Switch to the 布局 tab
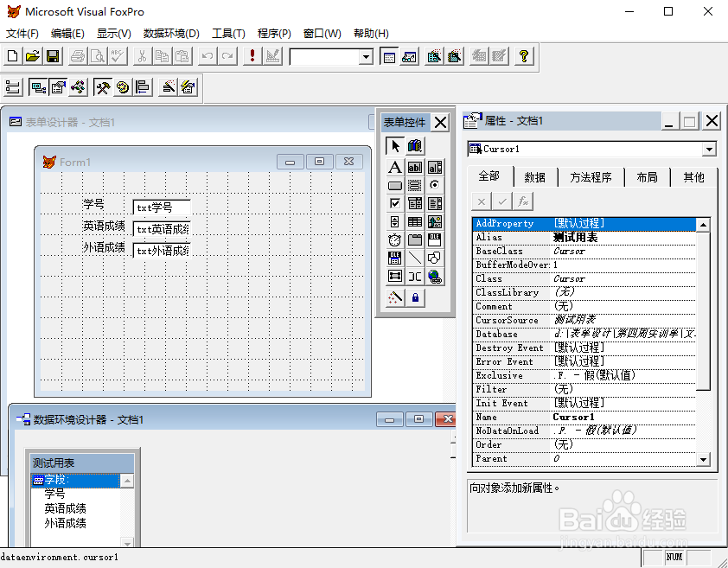Viewport: 728px width, 568px height. [647, 177]
